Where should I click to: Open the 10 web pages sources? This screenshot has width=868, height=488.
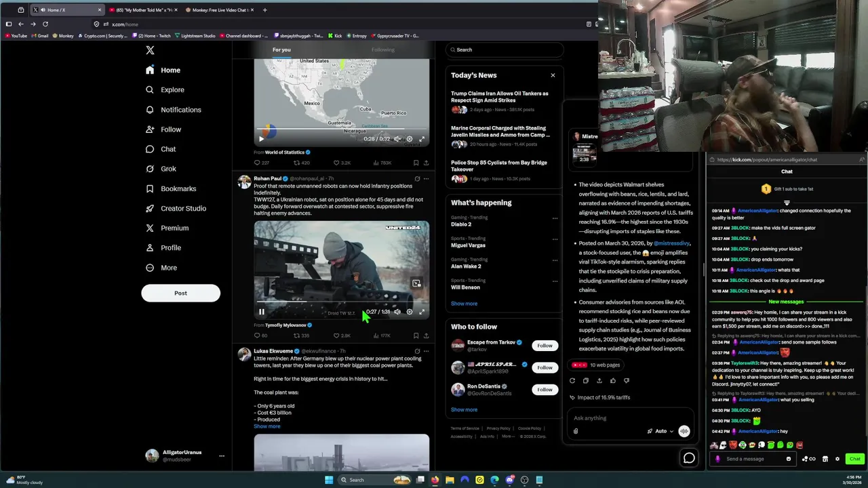coord(597,365)
